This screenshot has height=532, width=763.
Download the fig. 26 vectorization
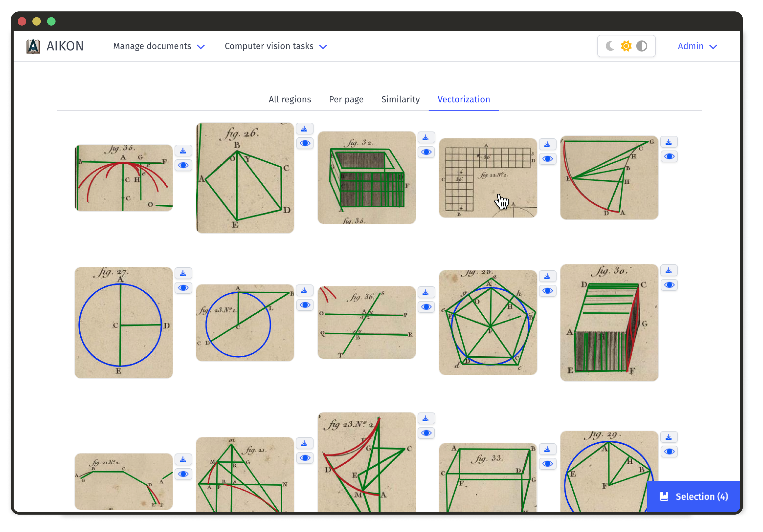tap(305, 129)
